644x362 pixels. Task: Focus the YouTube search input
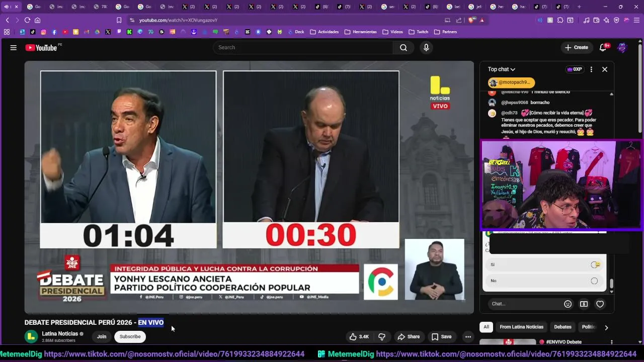click(x=303, y=47)
